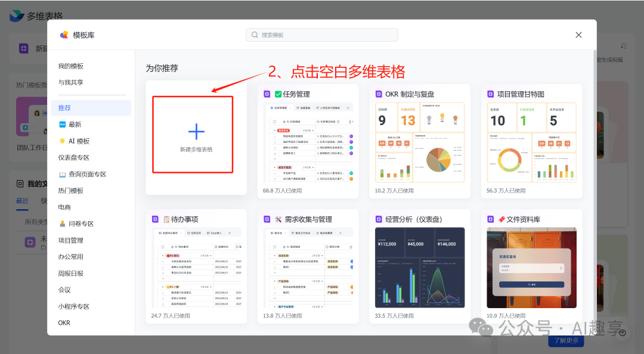Click the 56.3 万人已使用 text
644x354 pixels.
point(506,191)
